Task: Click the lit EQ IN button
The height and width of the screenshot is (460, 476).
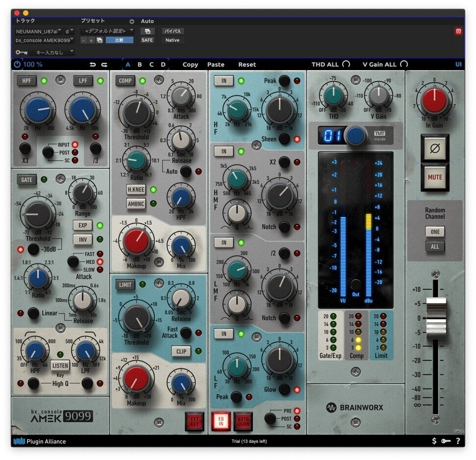Action: click(221, 421)
